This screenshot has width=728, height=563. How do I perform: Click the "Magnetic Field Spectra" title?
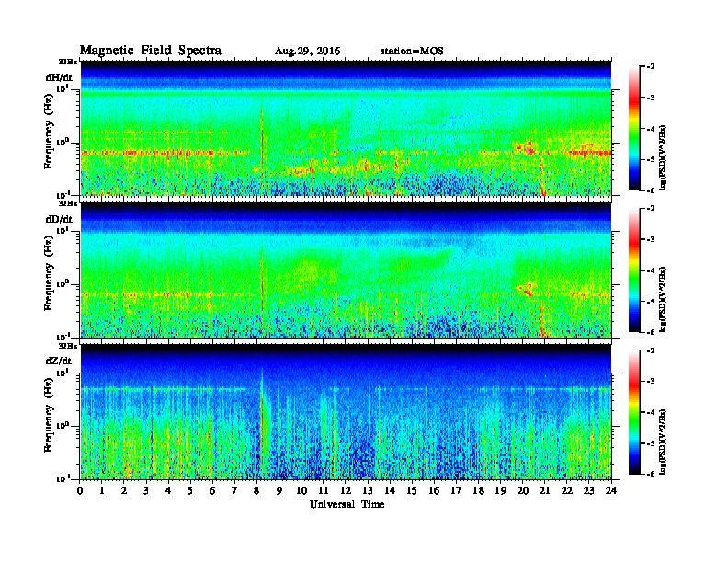[151, 51]
